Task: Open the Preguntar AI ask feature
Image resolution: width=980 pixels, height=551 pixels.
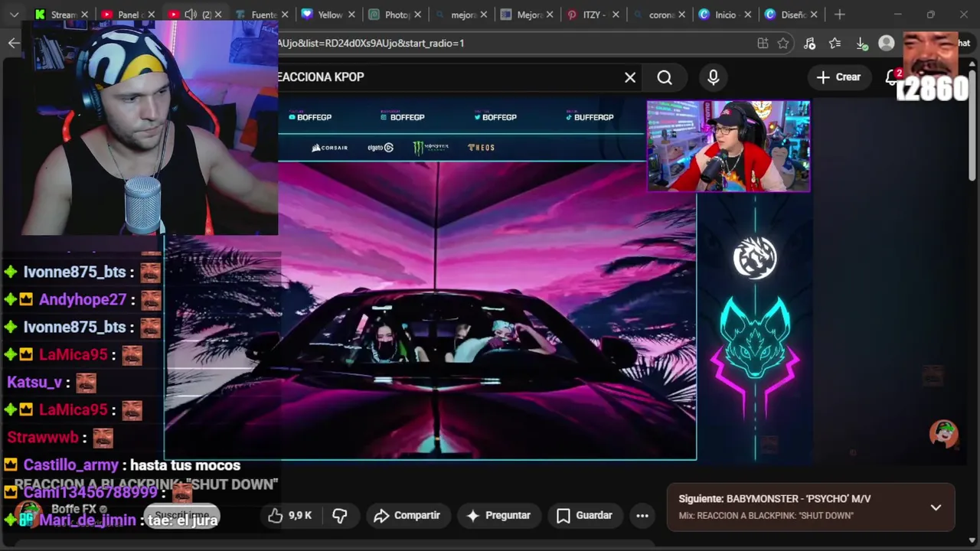Action: pyautogui.click(x=498, y=516)
